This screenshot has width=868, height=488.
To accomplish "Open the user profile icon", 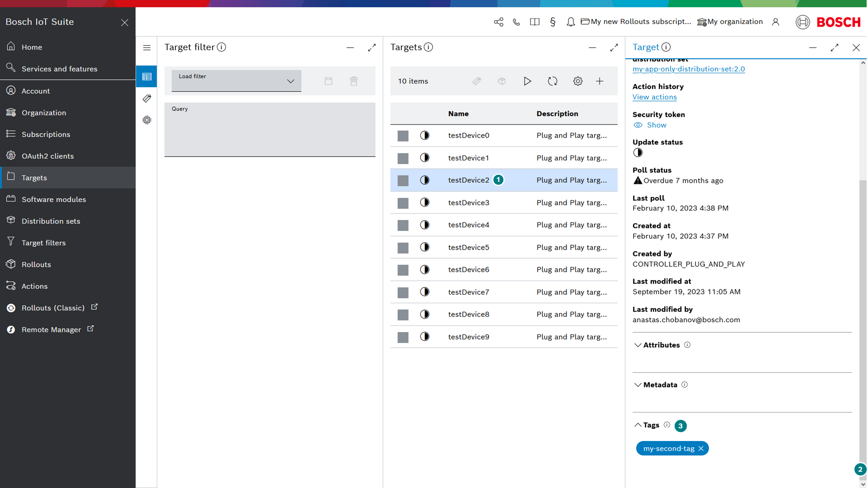I will [x=775, y=22].
